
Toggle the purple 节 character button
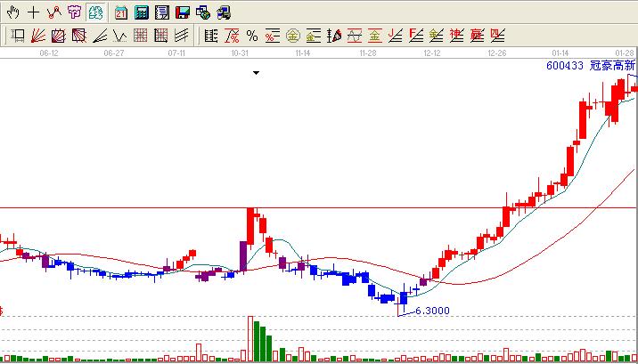pos(73,12)
